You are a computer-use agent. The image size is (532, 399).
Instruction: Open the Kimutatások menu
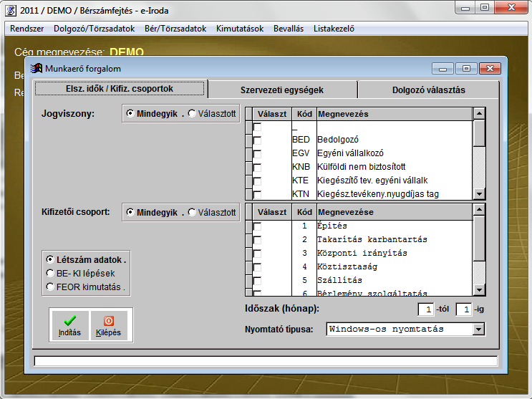241,29
